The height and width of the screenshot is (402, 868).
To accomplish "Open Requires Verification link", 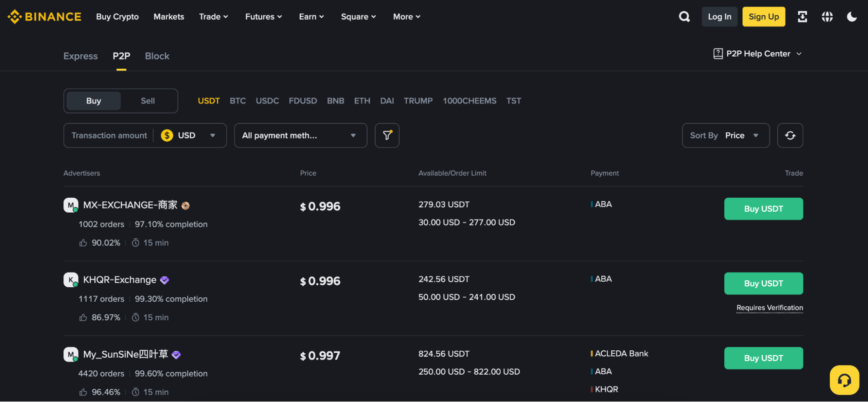I will tap(769, 308).
